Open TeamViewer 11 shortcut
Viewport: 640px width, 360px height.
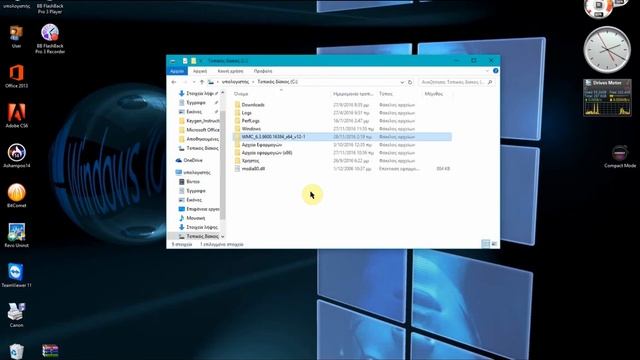click(16, 276)
